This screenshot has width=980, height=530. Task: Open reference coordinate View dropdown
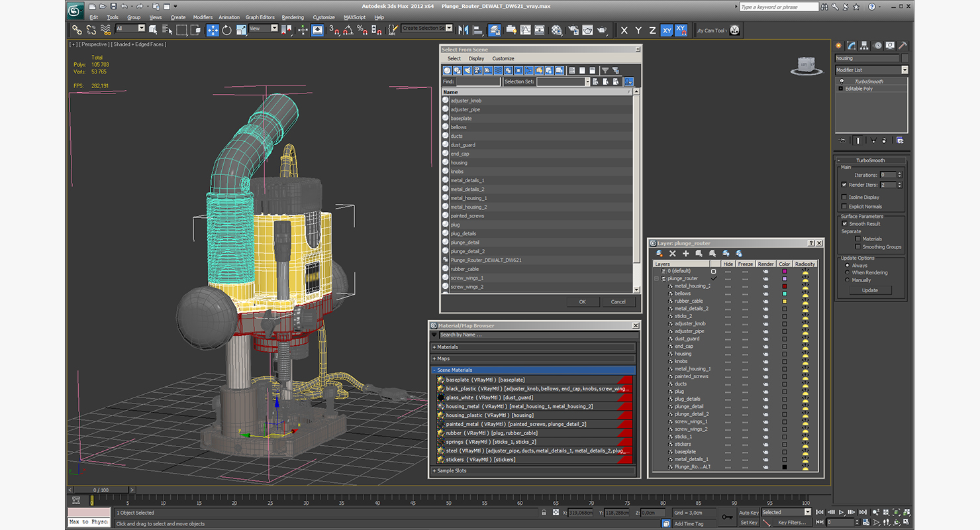(x=264, y=28)
